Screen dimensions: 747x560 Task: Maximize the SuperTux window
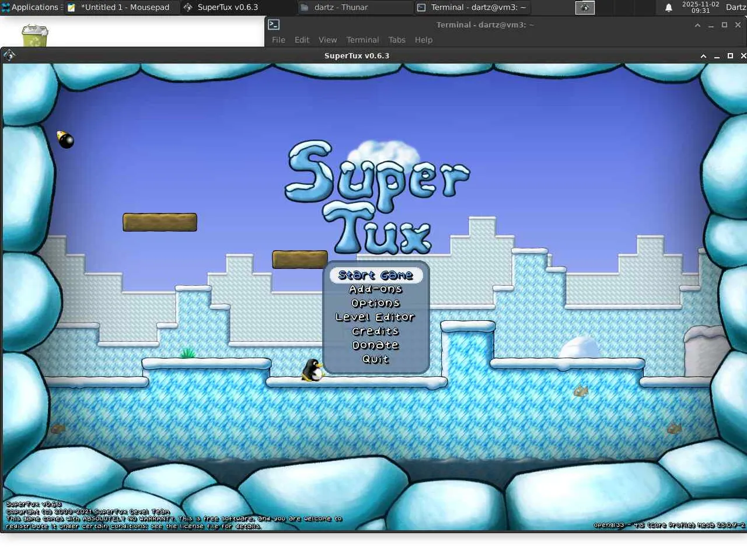pyautogui.click(x=730, y=56)
